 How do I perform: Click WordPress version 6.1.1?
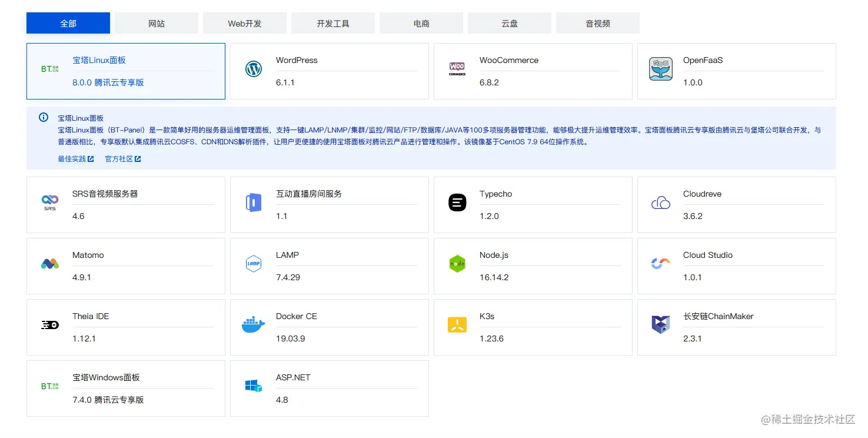click(x=285, y=82)
